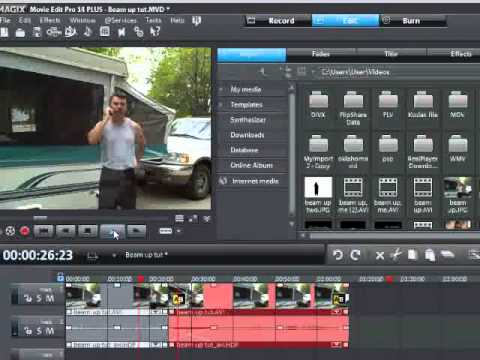Click the film reel icon beside record
Image resolution: width=480 pixels, height=360 pixels.
[10, 231]
